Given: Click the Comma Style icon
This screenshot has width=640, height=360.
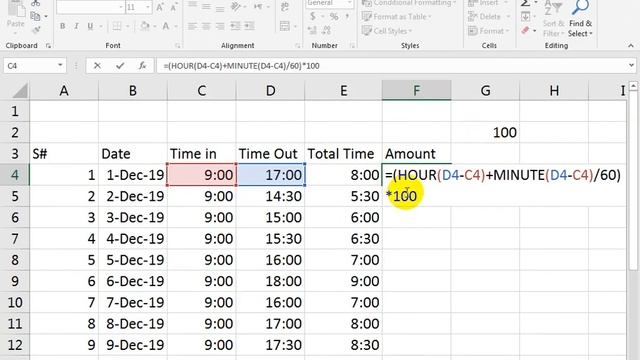Looking at the screenshot, I should coord(347,17).
